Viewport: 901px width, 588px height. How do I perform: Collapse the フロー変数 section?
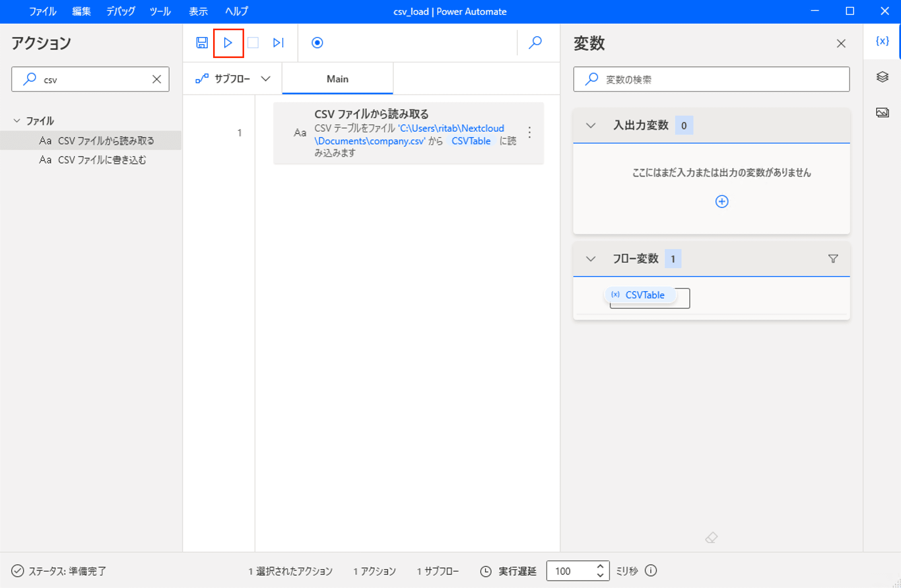[591, 259]
